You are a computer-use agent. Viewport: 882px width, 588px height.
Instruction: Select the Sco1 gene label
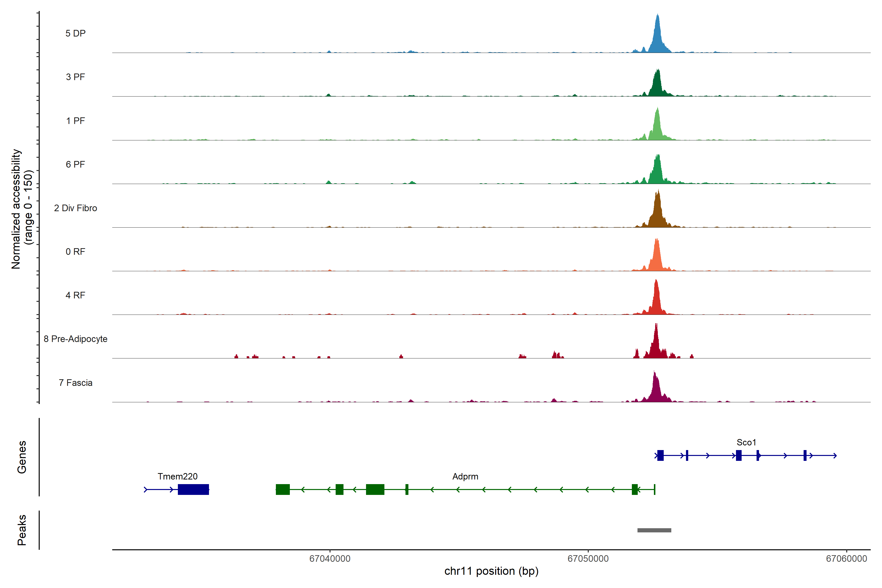(746, 442)
